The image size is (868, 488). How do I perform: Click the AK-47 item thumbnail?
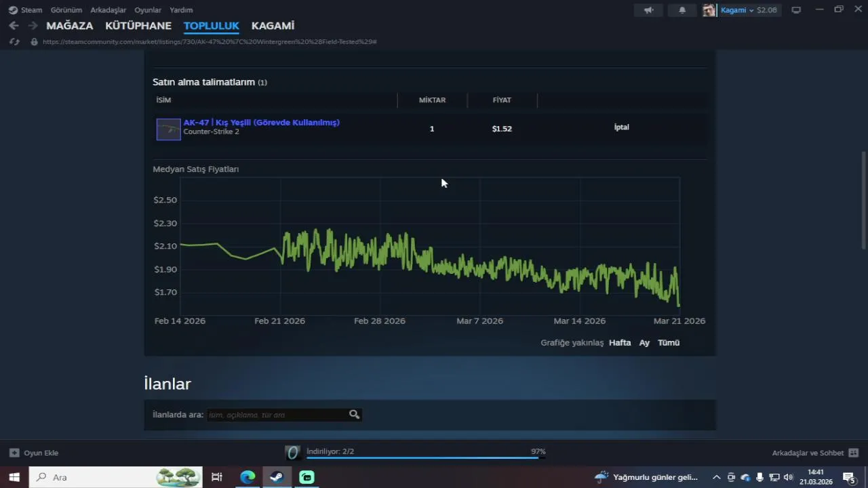click(x=169, y=129)
